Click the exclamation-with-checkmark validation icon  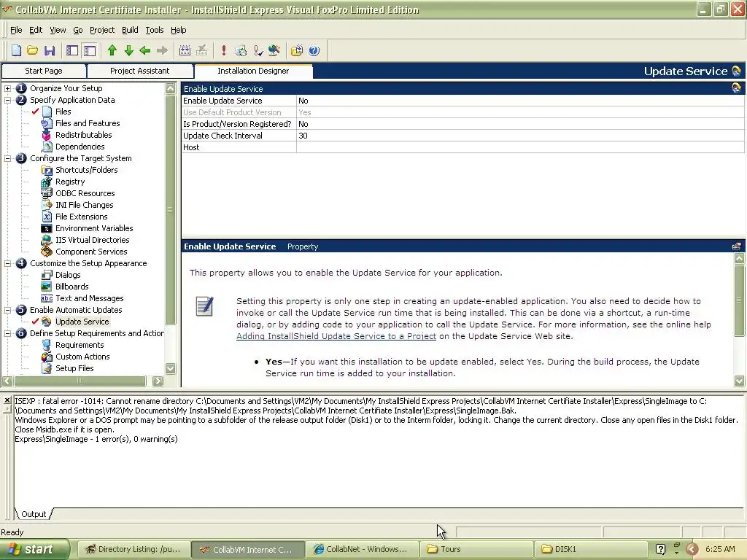point(258,50)
